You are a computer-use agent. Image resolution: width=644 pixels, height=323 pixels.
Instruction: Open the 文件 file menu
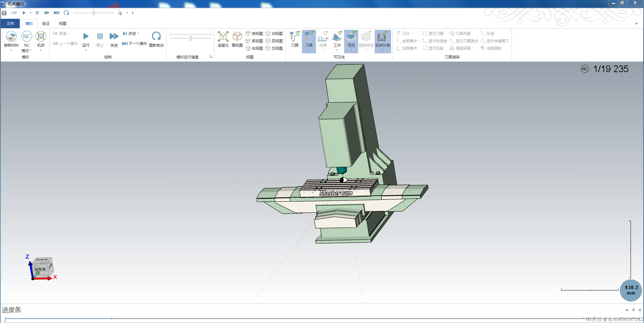pyautogui.click(x=10, y=23)
